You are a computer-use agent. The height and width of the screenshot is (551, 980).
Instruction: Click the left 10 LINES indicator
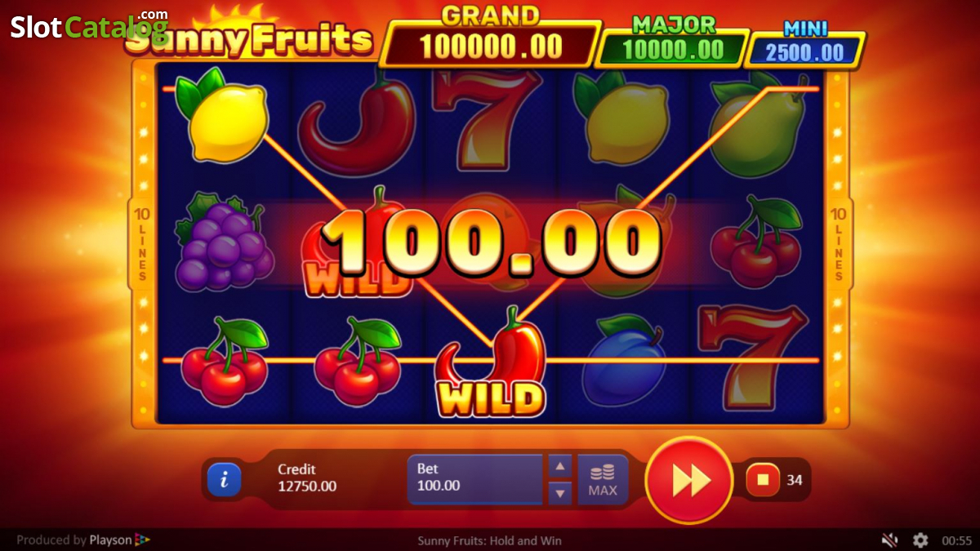point(142,244)
